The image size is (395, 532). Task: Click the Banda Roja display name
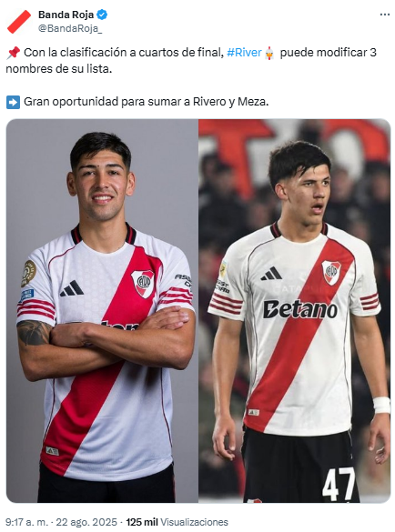pos(66,15)
